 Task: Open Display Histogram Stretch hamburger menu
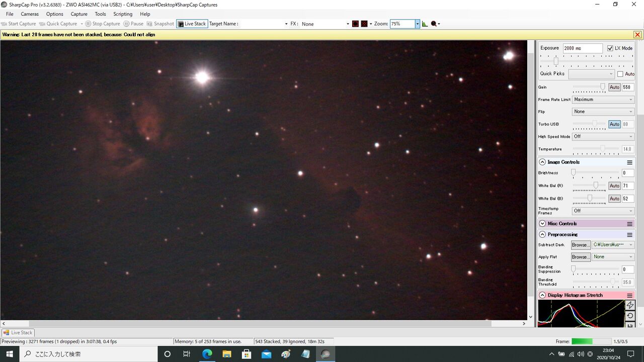(x=629, y=295)
